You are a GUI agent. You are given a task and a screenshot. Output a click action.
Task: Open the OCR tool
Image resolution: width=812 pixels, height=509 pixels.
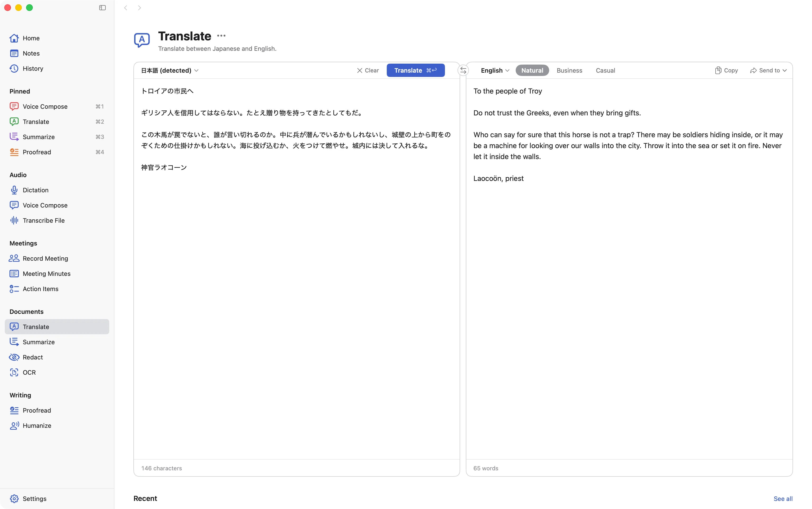point(57,372)
